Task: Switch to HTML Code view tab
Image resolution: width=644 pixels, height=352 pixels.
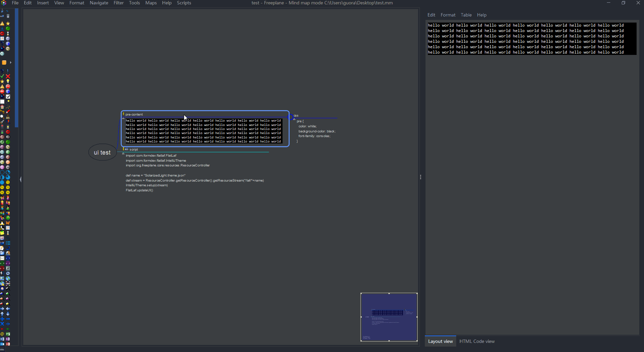Action: pos(477,341)
